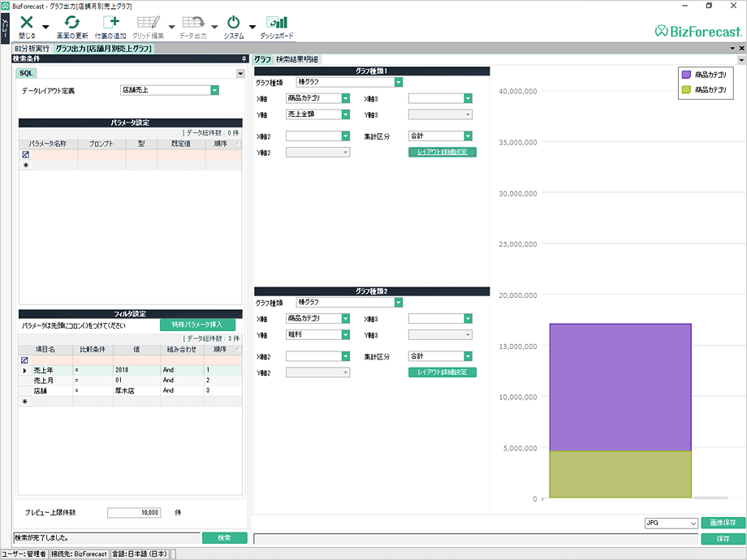Click the データ出力 data export icon
747x560 pixels.
[x=193, y=22]
